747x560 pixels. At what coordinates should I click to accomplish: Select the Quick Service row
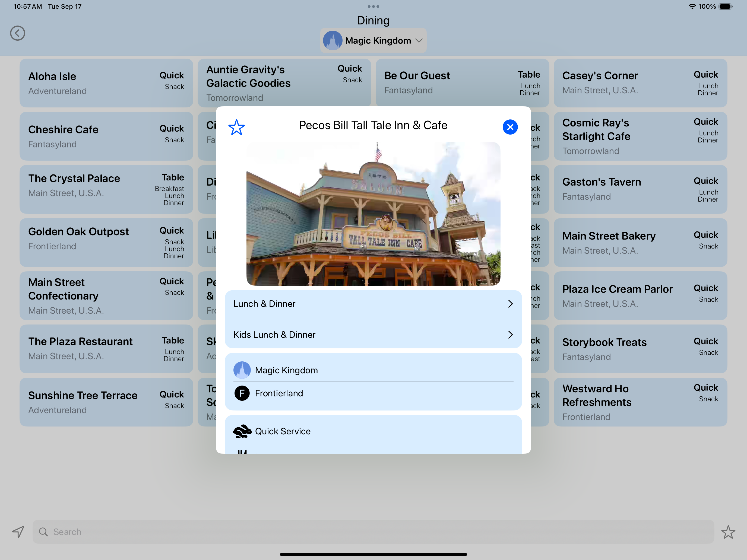point(373,431)
